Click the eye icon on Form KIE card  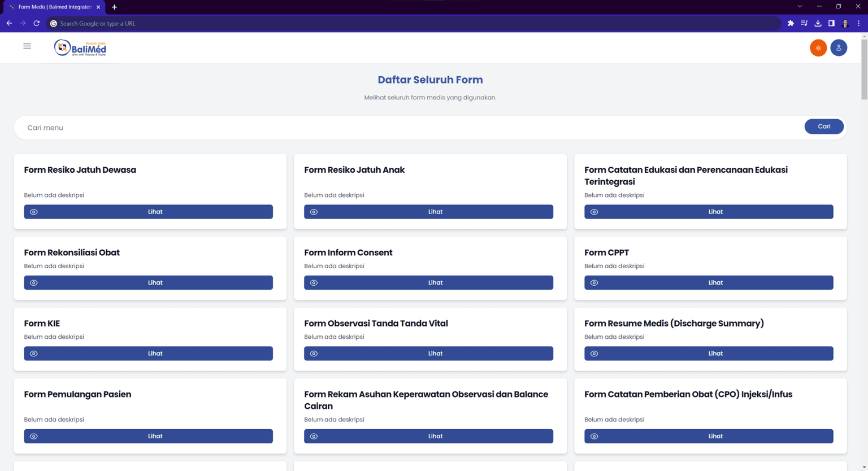34,353
